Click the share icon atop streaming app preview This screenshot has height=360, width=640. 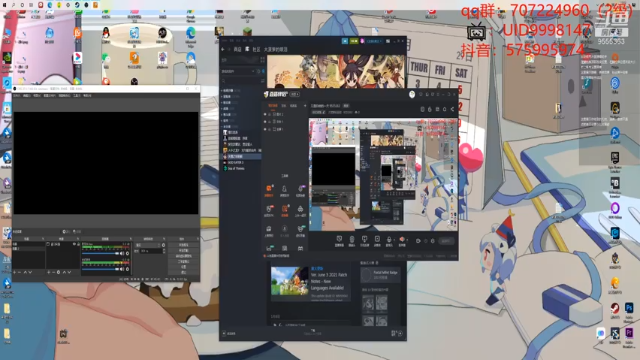click(x=452, y=109)
